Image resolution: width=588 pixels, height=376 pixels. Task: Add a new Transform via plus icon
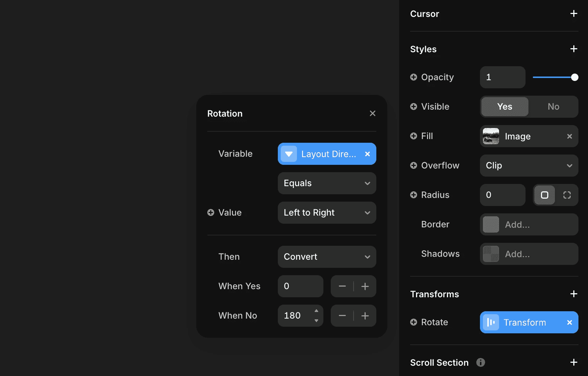[x=573, y=294]
